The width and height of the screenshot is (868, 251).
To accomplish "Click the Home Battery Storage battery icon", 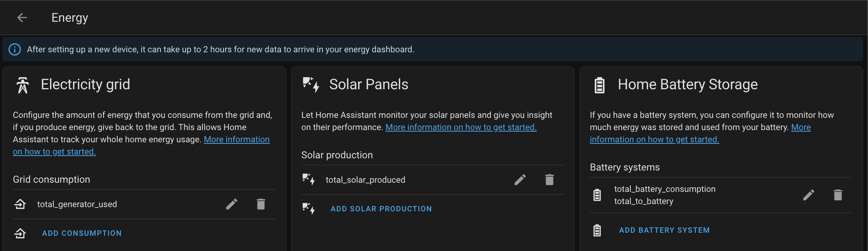I will point(599,84).
